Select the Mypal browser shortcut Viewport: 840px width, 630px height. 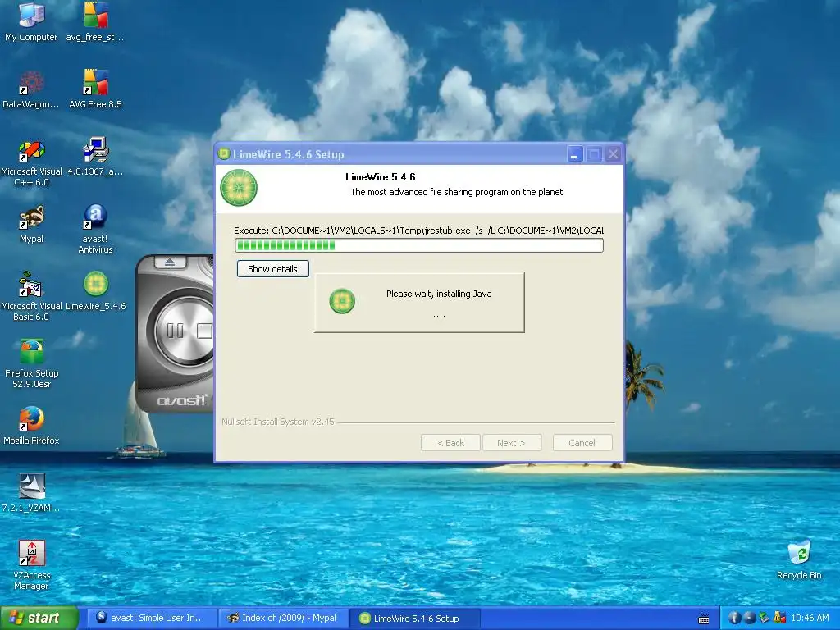(31, 225)
